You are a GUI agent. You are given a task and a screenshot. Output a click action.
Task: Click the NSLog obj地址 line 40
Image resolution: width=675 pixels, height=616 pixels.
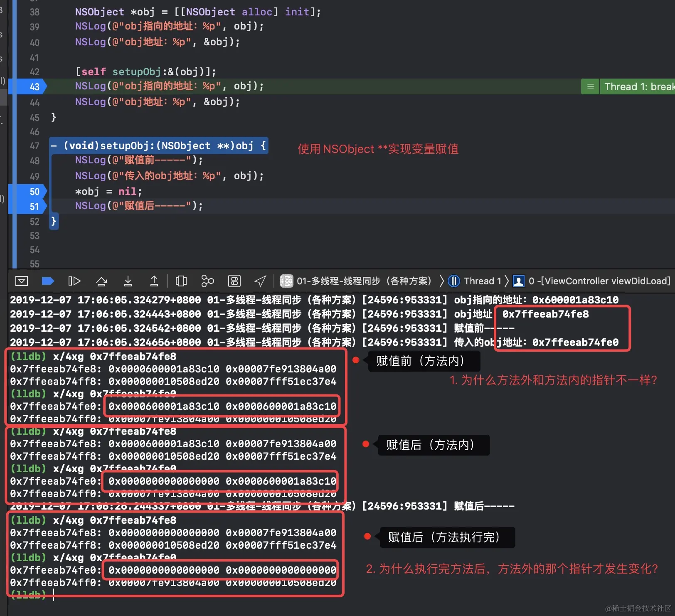pyautogui.click(x=157, y=42)
